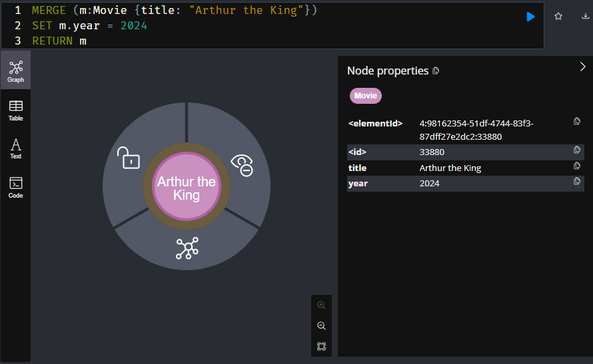Switch to Text view
Image resolution: width=593 pixels, height=364 pixels.
[15, 148]
